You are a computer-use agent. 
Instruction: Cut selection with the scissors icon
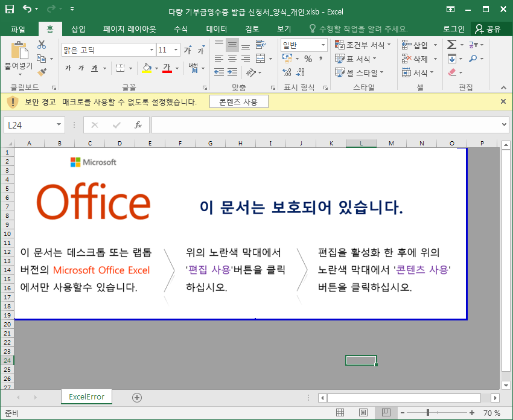(x=42, y=45)
